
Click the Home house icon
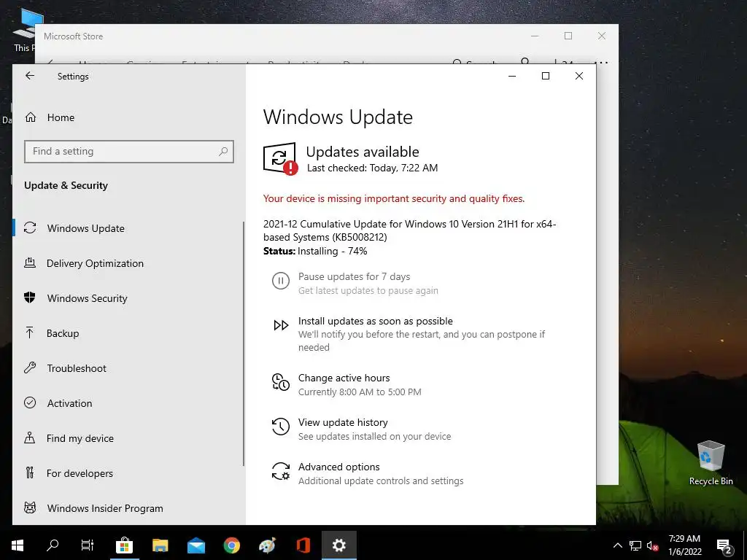pyautogui.click(x=31, y=117)
